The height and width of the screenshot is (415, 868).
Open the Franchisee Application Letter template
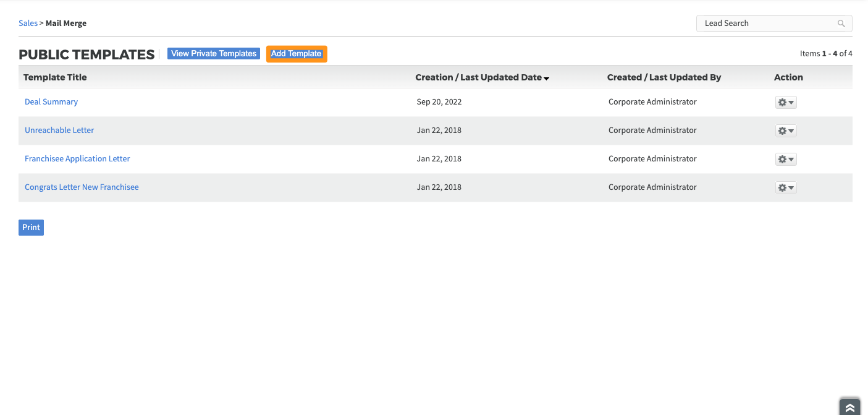(77, 159)
